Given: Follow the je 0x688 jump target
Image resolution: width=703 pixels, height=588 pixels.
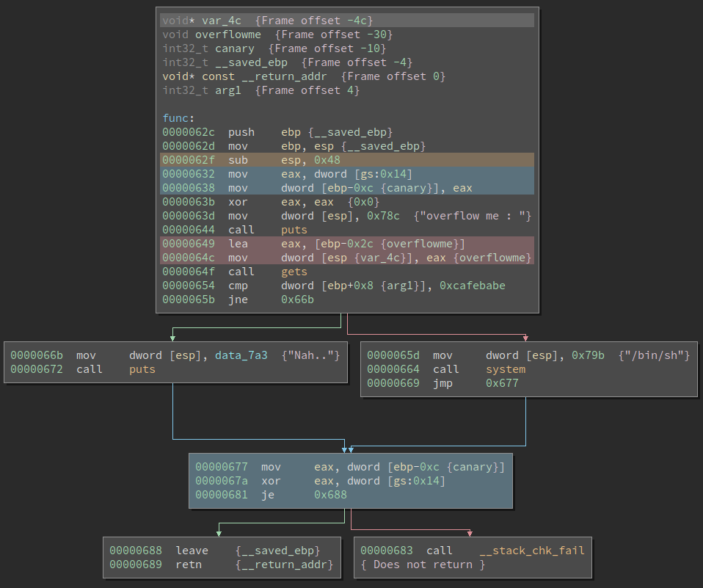Looking at the screenshot, I should (330, 495).
